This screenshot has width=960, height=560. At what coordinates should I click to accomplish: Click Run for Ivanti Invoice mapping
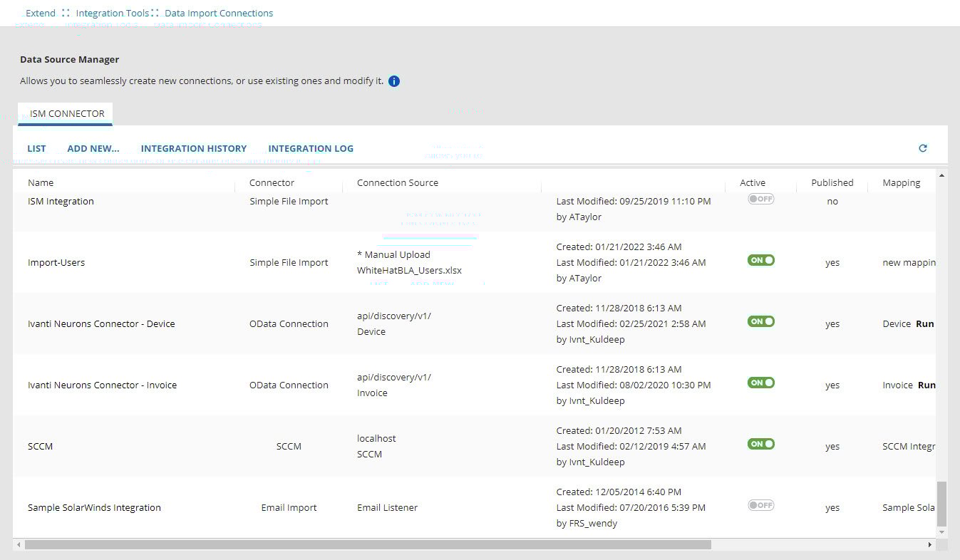(x=927, y=385)
